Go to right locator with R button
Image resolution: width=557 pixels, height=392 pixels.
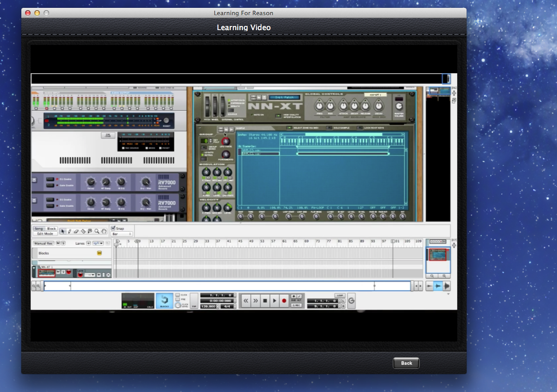pos(343,306)
